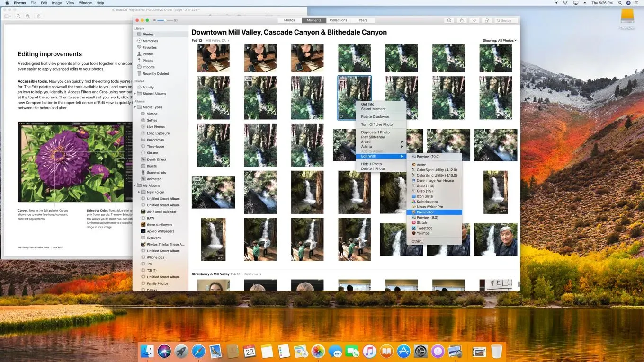Open the Places sidebar item
The width and height of the screenshot is (644, 362).
click(148, 61)
